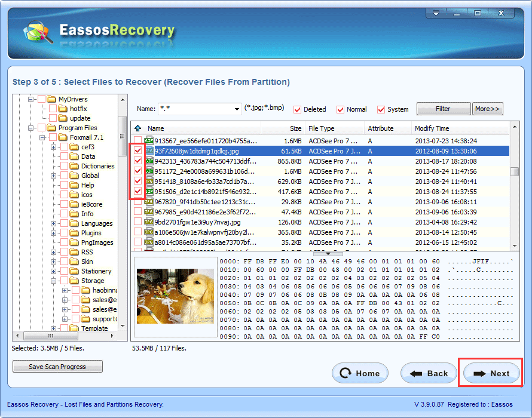Image resolution: width=532 pixels, height=418 pixels.
Task: Click the Program Files folder icon
Action: point(51,128)
